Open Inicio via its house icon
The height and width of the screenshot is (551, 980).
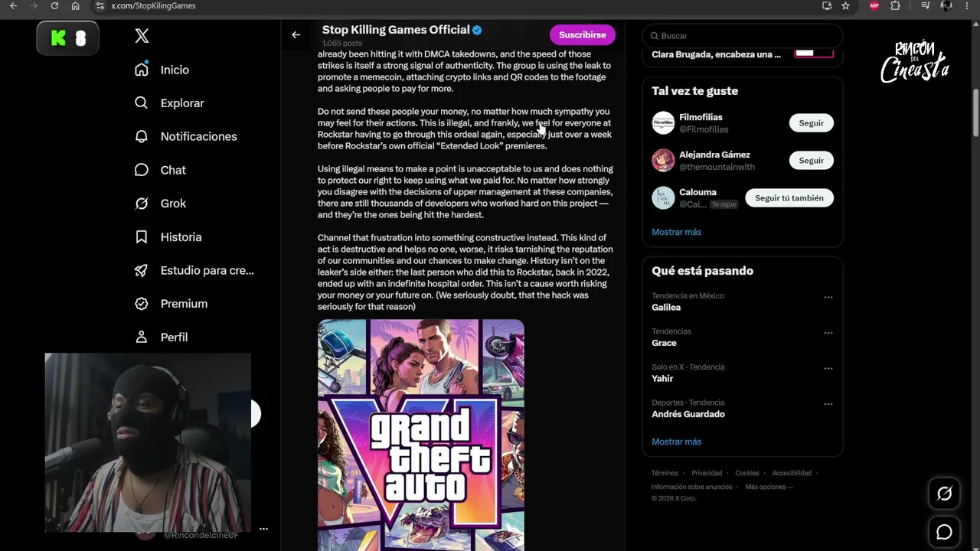tap(142, 70)
